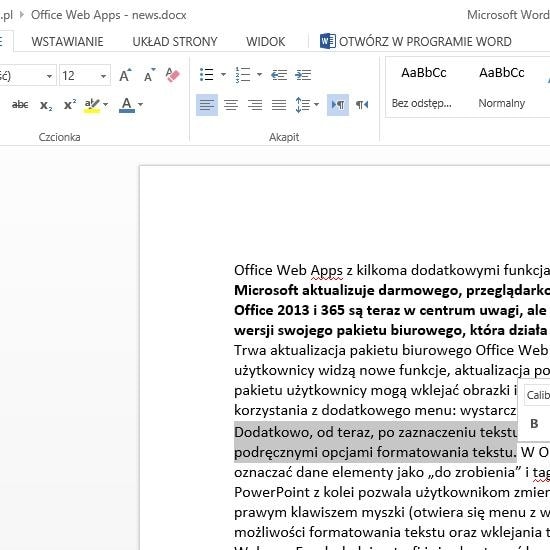Apply Normalny style
550x550 pixels.
point(502,87)
